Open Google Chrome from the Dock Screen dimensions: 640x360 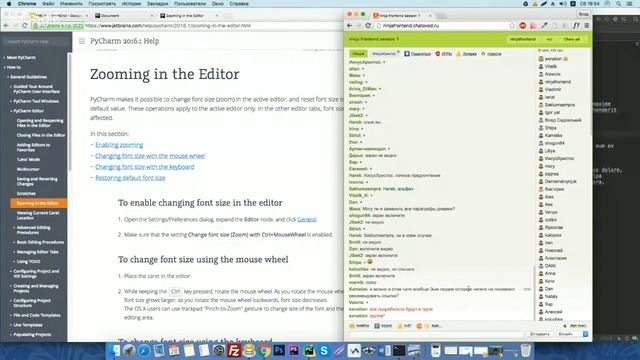264,351
